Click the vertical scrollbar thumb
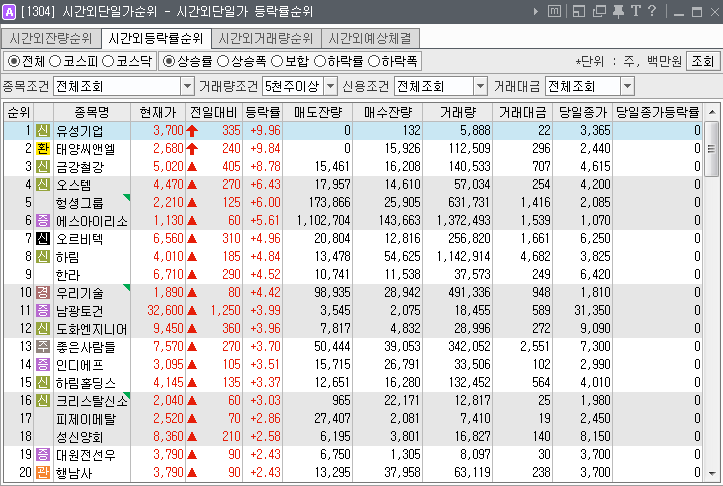 click(x=712, y=149)
